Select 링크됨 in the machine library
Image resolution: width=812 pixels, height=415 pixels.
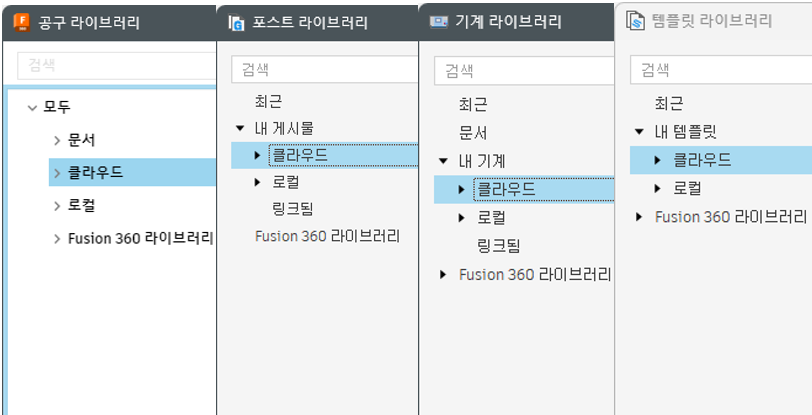pyautogui.click(x=498, y=246)
